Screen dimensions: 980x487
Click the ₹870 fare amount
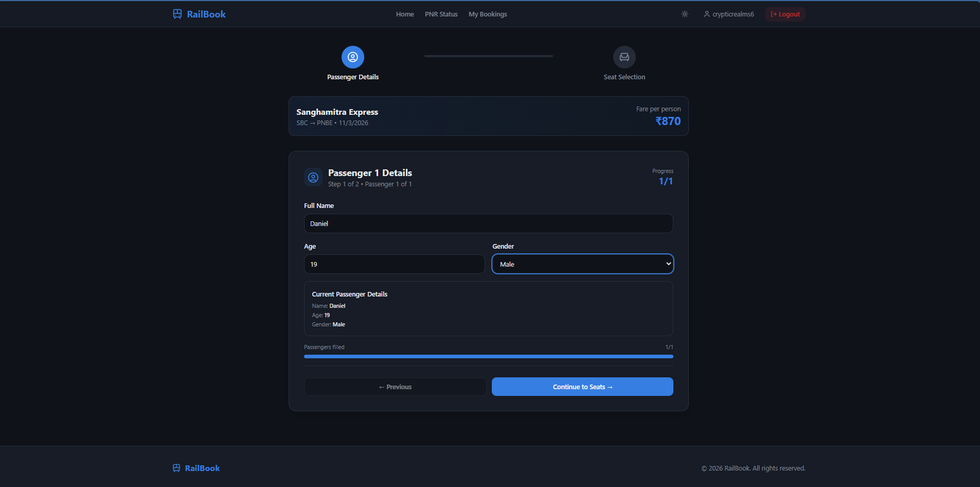click(x=668, y=121)
